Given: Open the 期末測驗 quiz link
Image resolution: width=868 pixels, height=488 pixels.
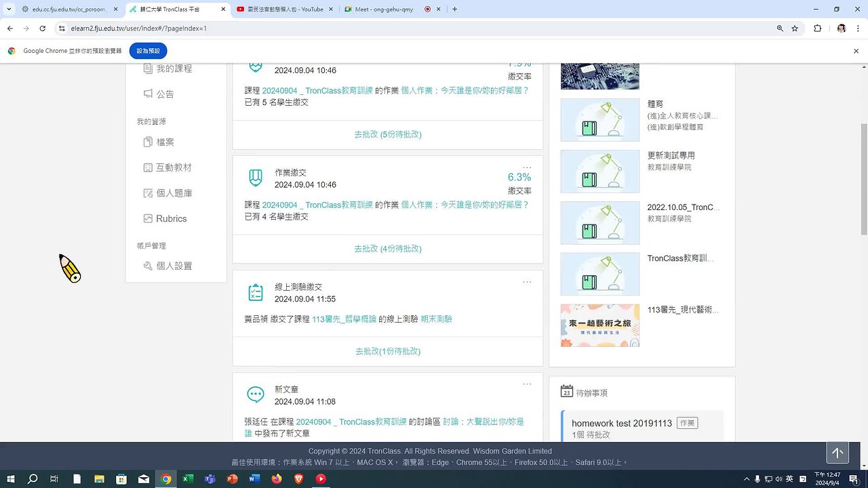Looking at the screenshot, I should pyautogui.click(x=436, y=319).
